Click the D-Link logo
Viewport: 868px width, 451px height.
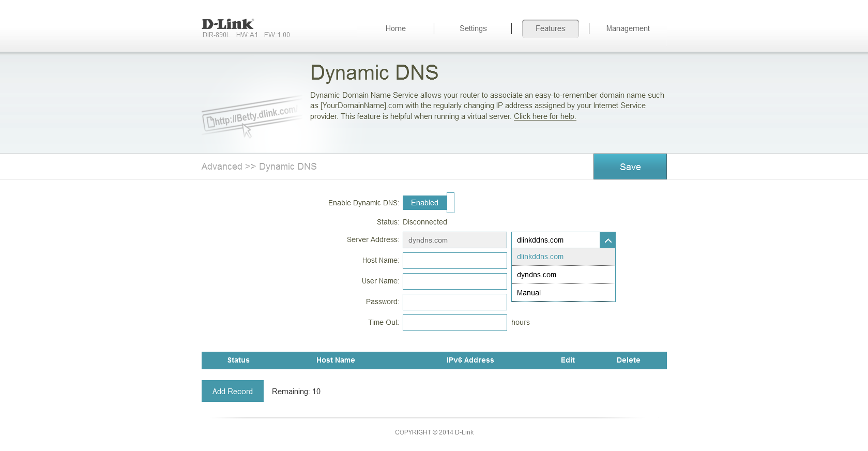pyautogui.click(x=227, y=24)
